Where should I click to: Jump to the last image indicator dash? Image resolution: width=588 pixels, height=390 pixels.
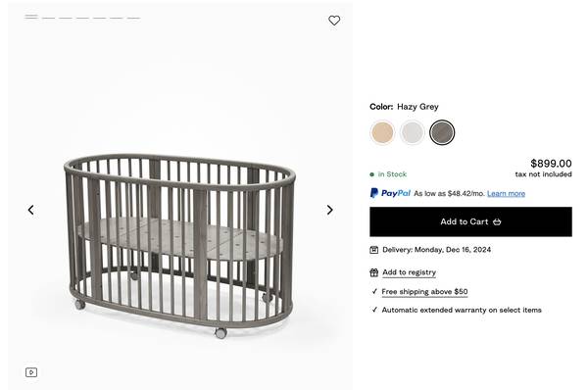click(133, 18)
